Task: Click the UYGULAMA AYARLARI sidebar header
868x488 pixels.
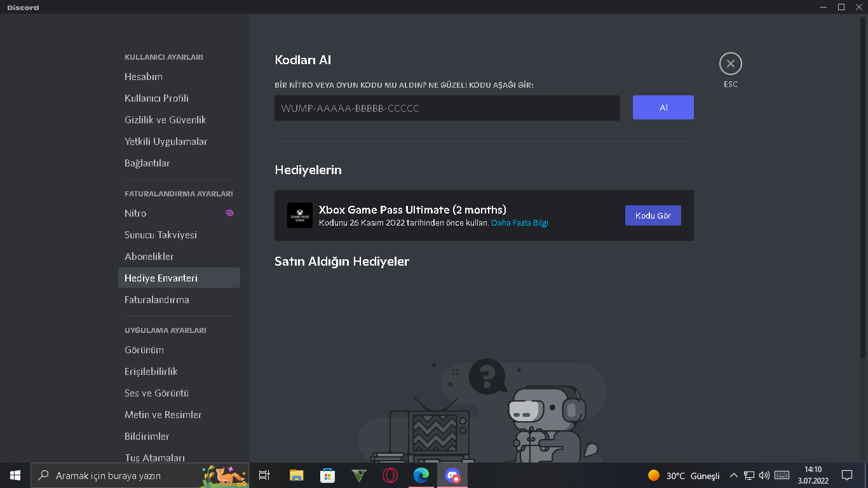Action: (165, 330)
